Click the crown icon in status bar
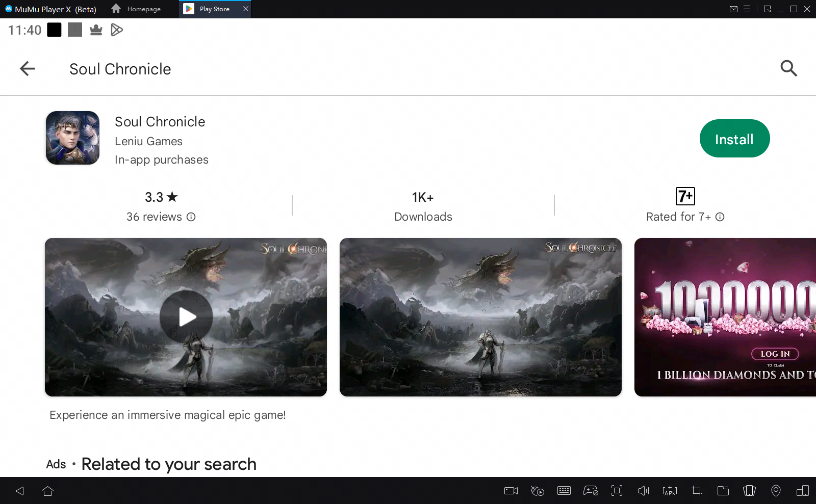Viewport: 816px width, 504px height. click(96, 30)
